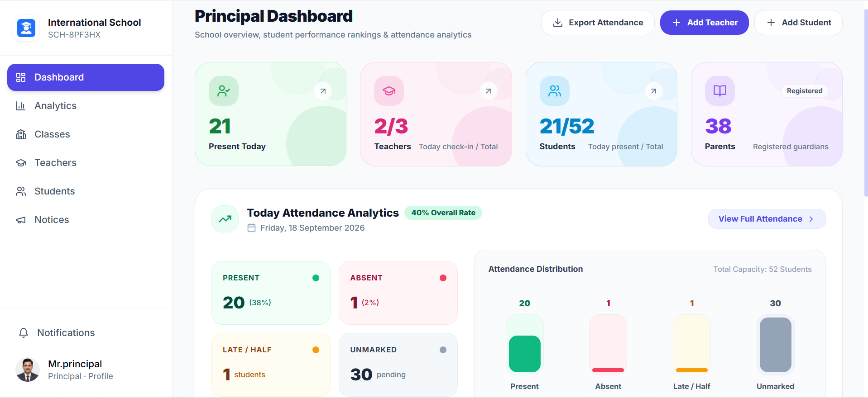868x398 pixels.
Task: Click the 38 parents value
Action: coord(718,126)
